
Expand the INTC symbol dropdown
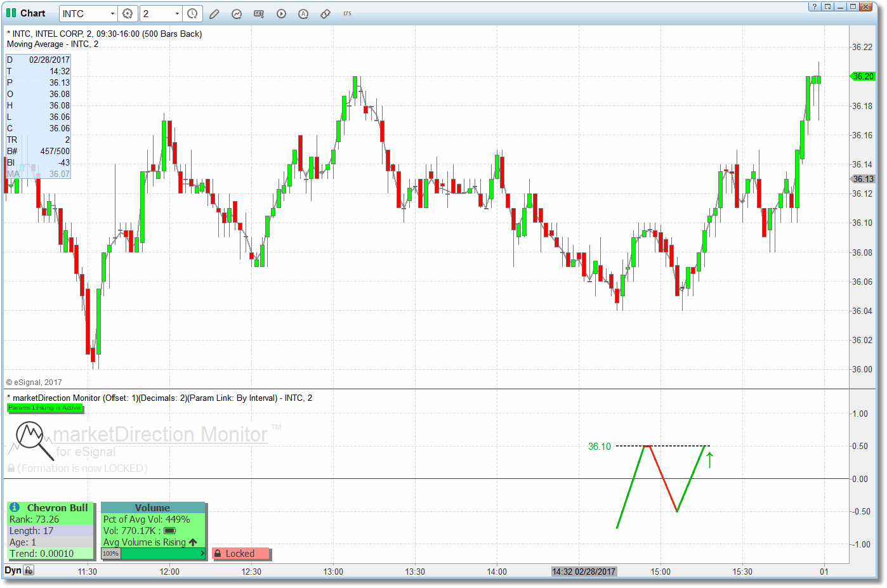click(x=112, y=13)
